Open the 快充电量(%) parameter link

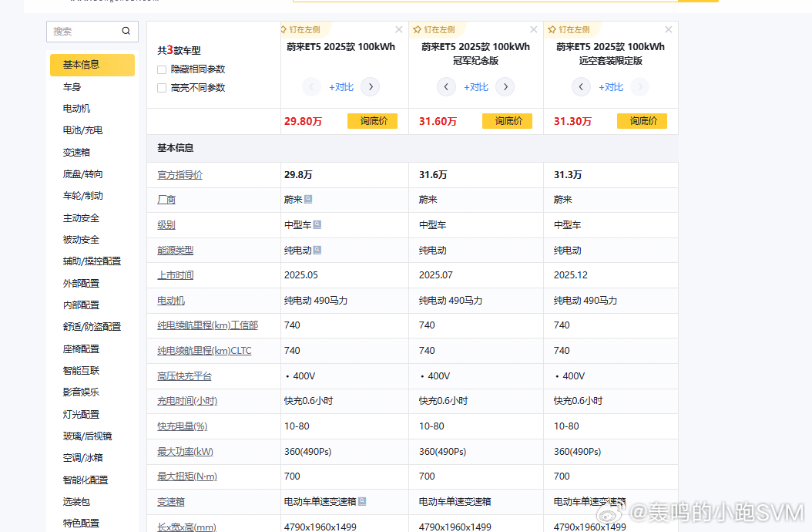[183, 426]
